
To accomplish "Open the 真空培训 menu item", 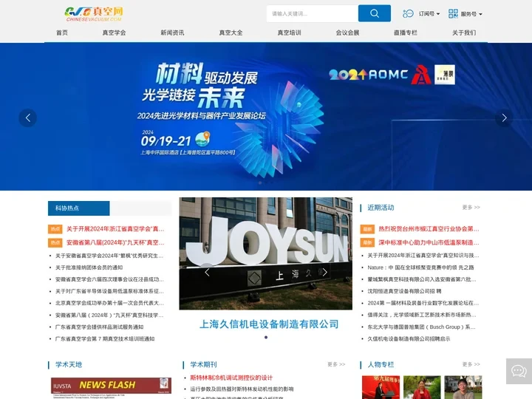I will tap(289, 33).
